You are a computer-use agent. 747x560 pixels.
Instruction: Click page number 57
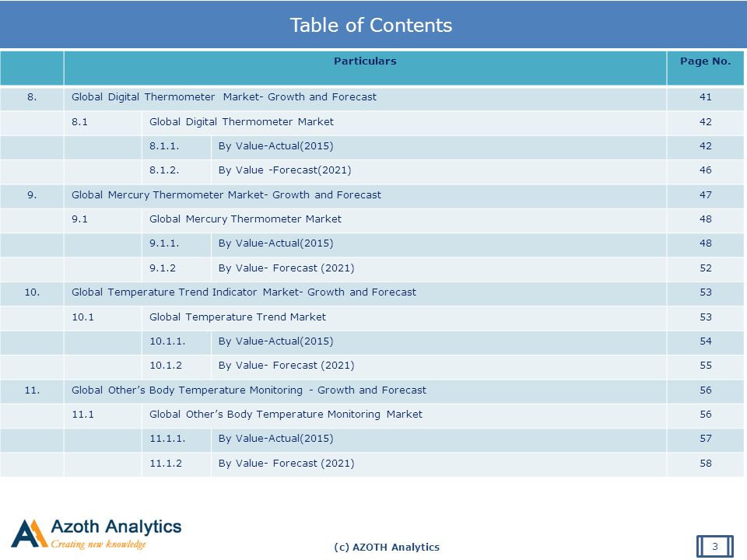706,439
